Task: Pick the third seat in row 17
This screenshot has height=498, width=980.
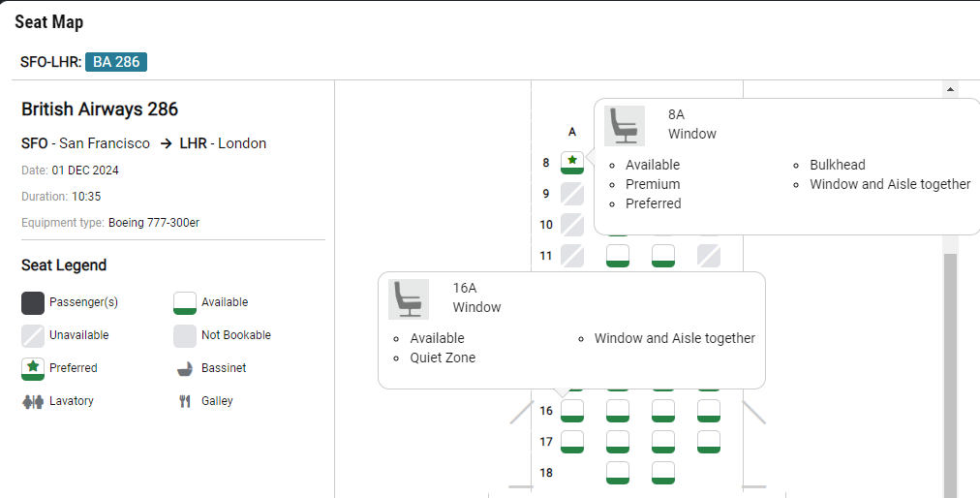Action: tap(663, 442)
